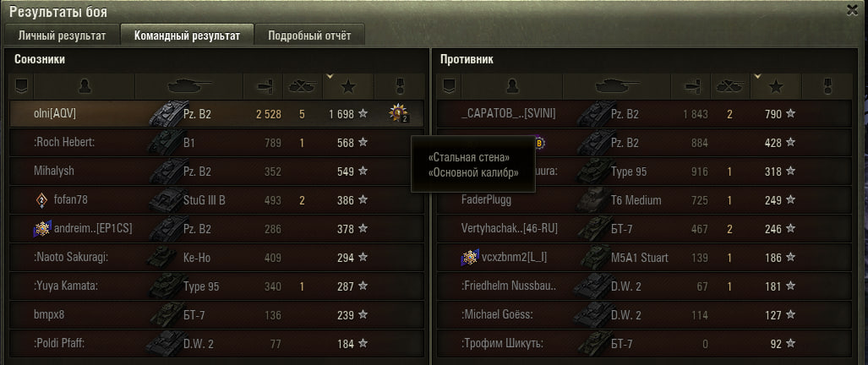Click olni's achievement medal badge
The width and height of the screenshot is (868, 365).
click(398, 114)
